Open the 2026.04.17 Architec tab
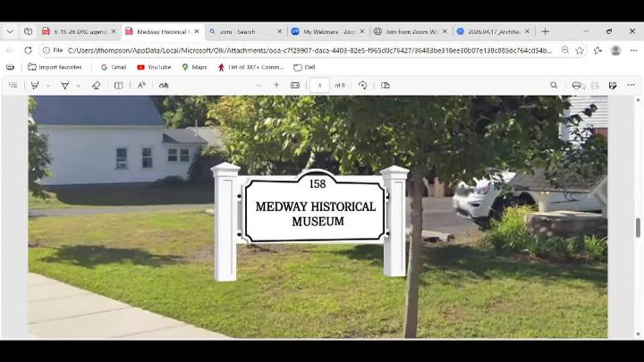Screen dimensions: 644x362 click(494, 31)
